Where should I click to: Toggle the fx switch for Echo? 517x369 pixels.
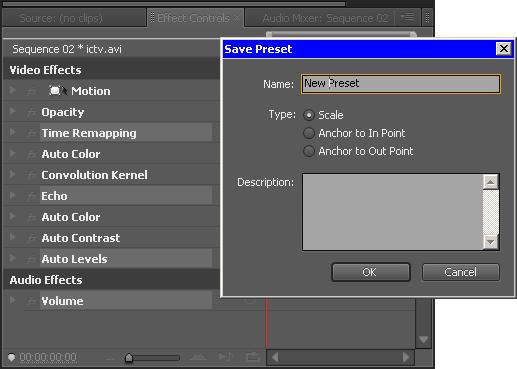(x=32, y=196)
